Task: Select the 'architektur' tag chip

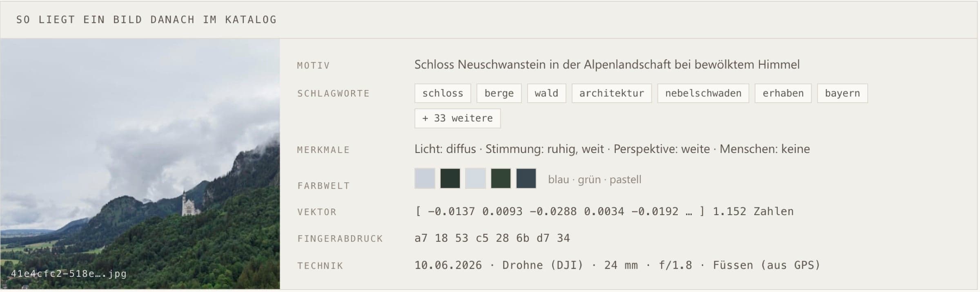Action: (612, 93)
